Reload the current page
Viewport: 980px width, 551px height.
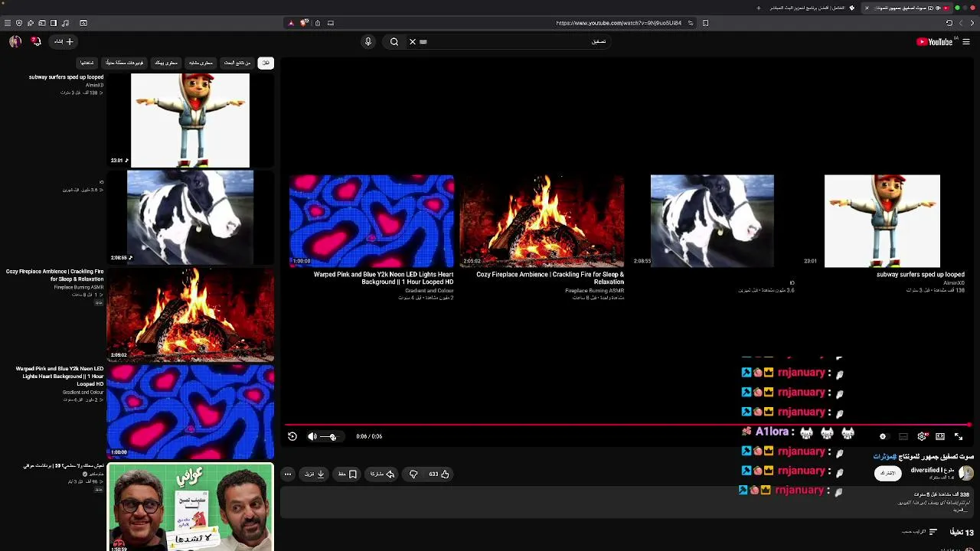tap(949, 23)
